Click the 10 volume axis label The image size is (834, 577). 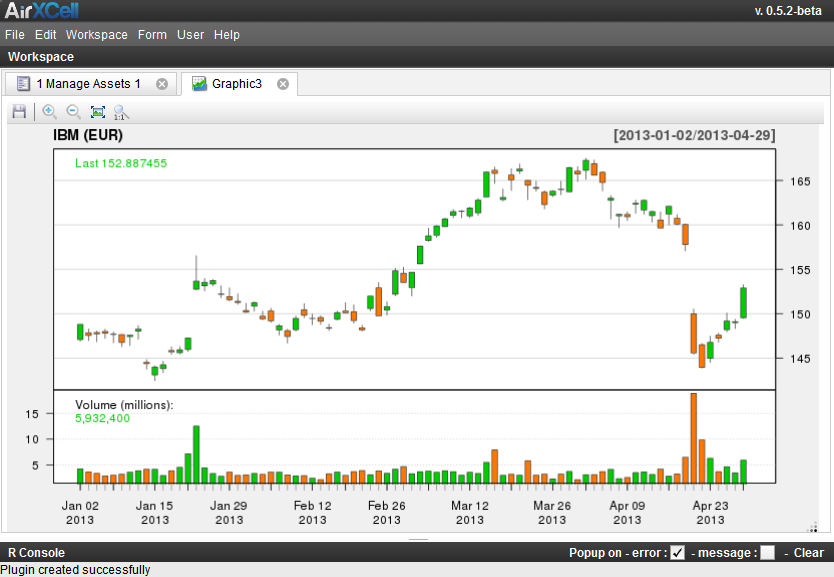32,439
